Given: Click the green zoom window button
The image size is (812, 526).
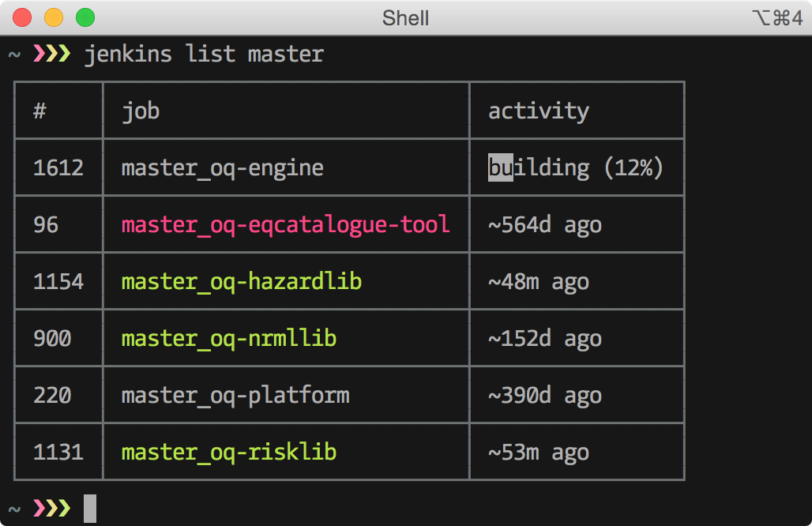Looking at the screenshot, I should click(85, 17).
